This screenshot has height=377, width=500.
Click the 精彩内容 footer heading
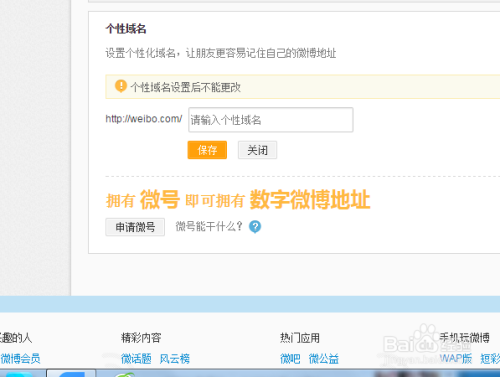[x=141, y=338]
